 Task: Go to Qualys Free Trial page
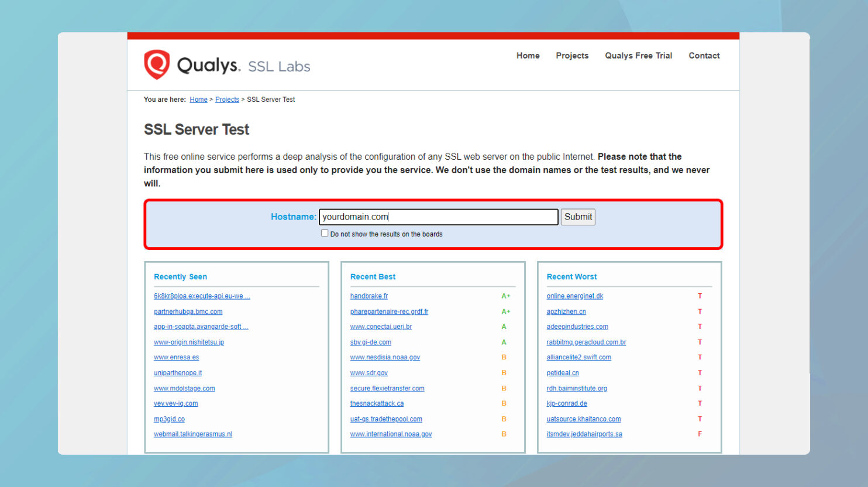pos(638,56)
